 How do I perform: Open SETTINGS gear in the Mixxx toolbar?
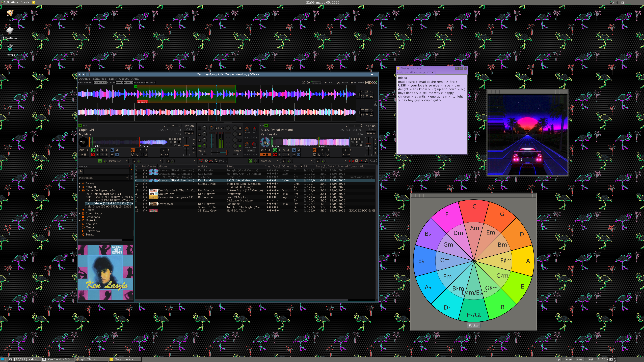357,83
